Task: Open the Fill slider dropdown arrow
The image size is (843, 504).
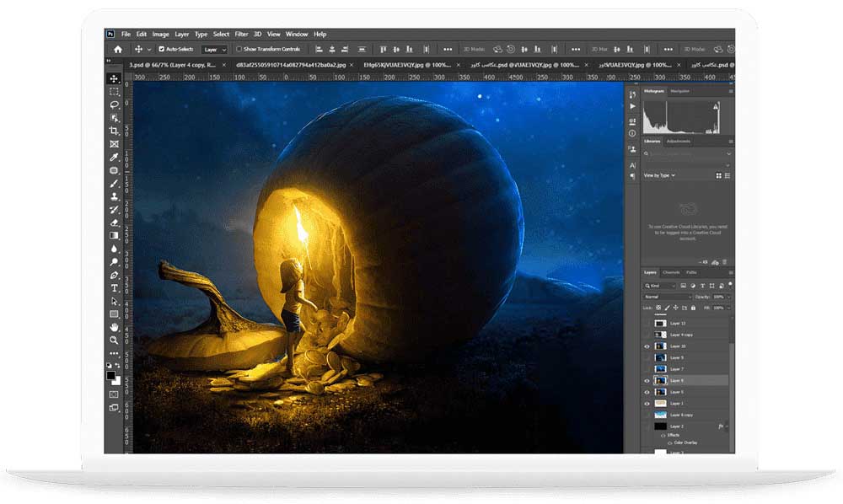Action: 729,308
